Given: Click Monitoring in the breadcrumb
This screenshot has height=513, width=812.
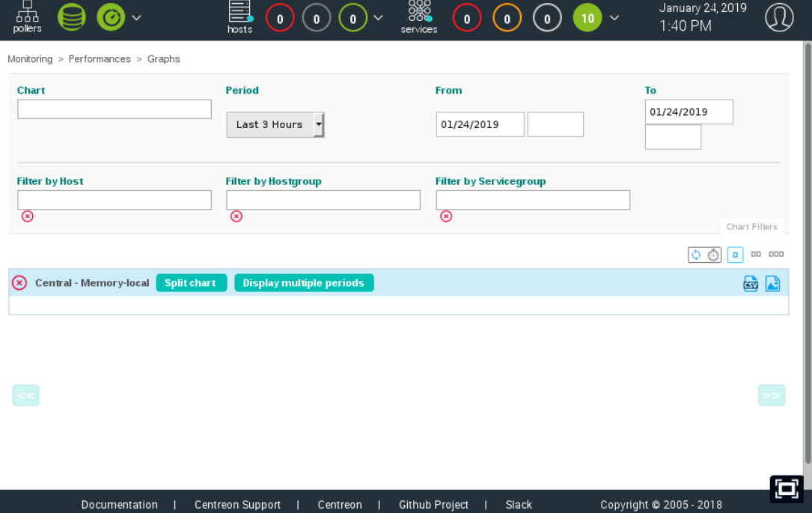Looking at the screenshot, I should tap(30, 59).
